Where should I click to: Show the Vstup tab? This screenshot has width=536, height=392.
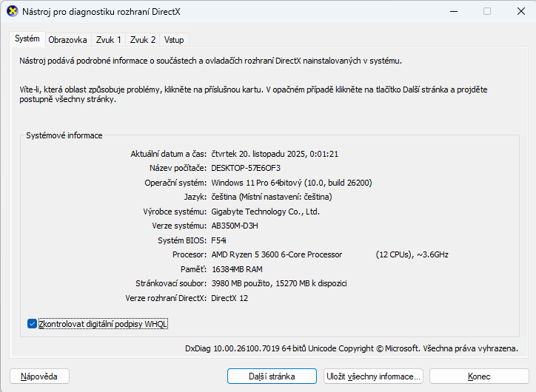(174, 40)
